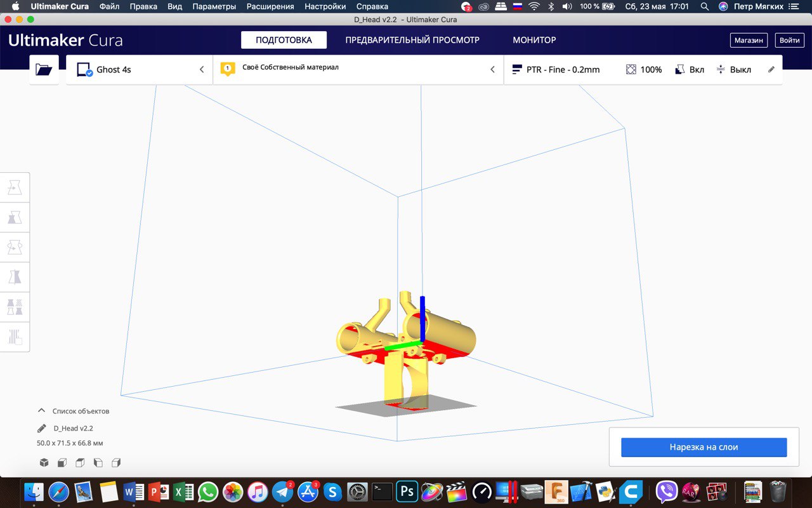Open volume control in menu bar

click(566, 6)
